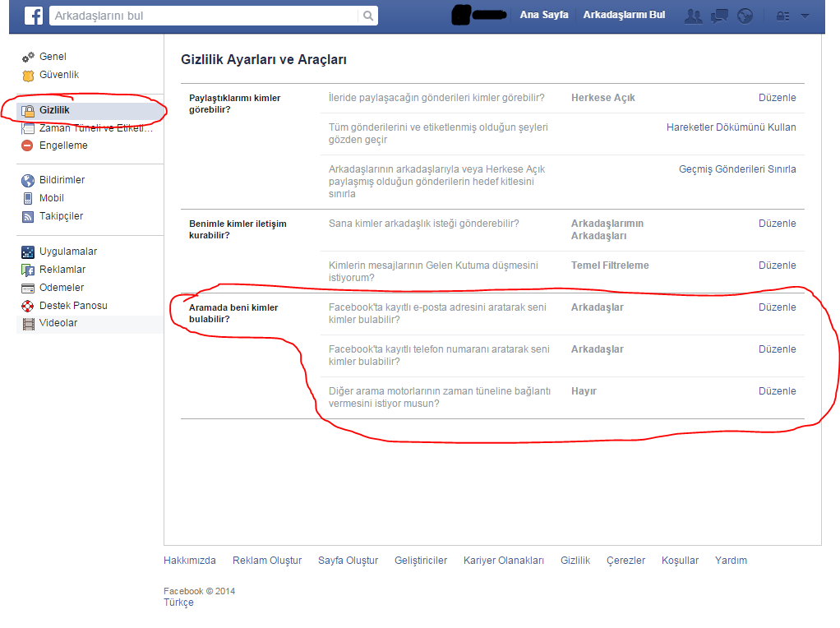Click the Destek Panosu lifebuoy icon

tap(28, 306)
